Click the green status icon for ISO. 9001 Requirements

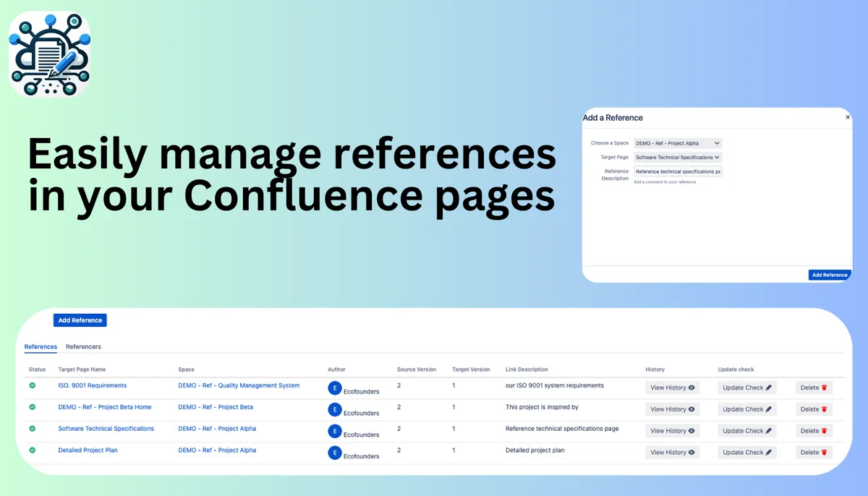click(32, 386)
